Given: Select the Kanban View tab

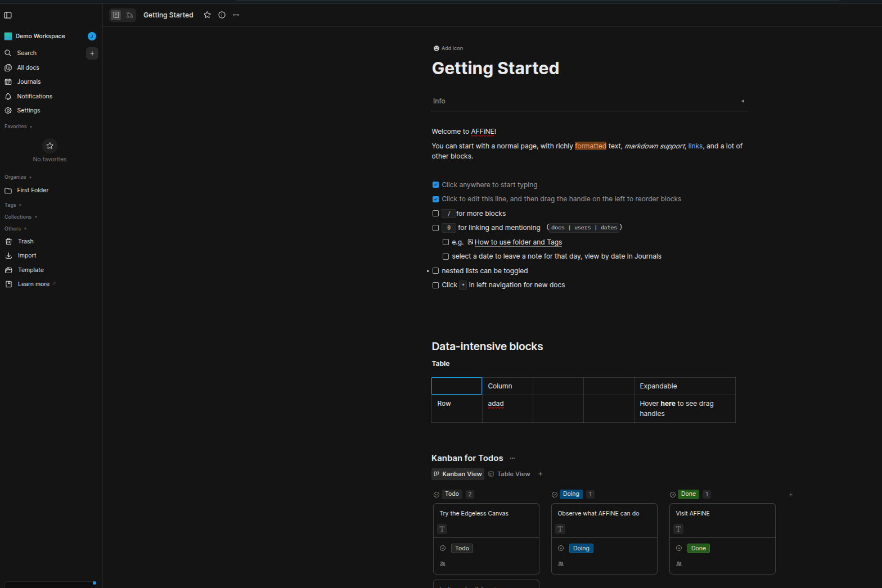Looking at the screenshot, I should (457, 474).
